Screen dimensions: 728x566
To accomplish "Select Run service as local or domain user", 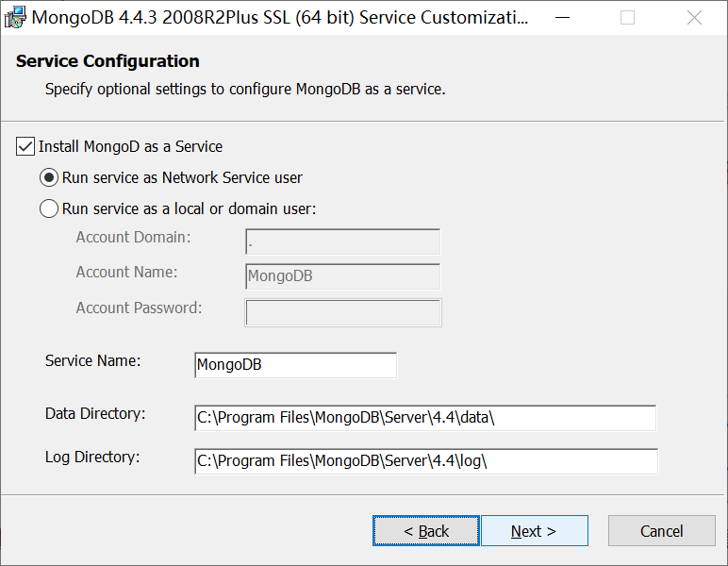I will (x=49, y=208).
